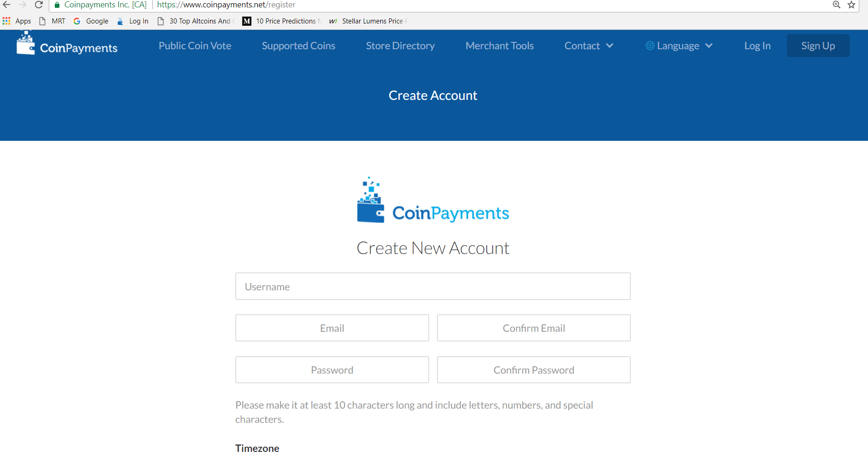868x456 pixels.
Task: Click the globe icon next to Language
Action: (x=650, y=46)
